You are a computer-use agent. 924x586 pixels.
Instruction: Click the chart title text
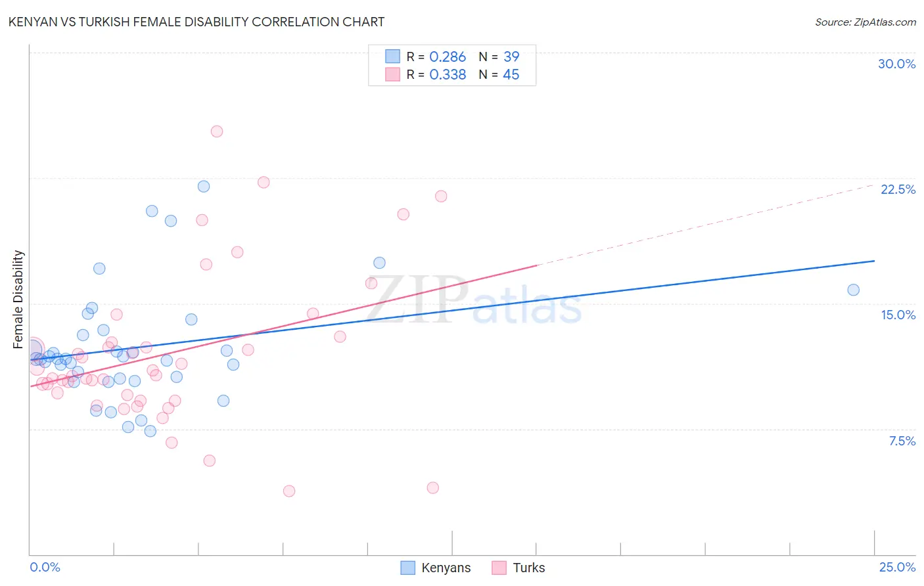click(196, 22)
